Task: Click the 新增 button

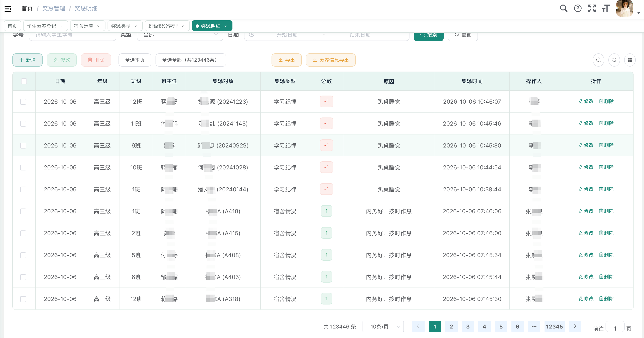Action: point(28,60)
